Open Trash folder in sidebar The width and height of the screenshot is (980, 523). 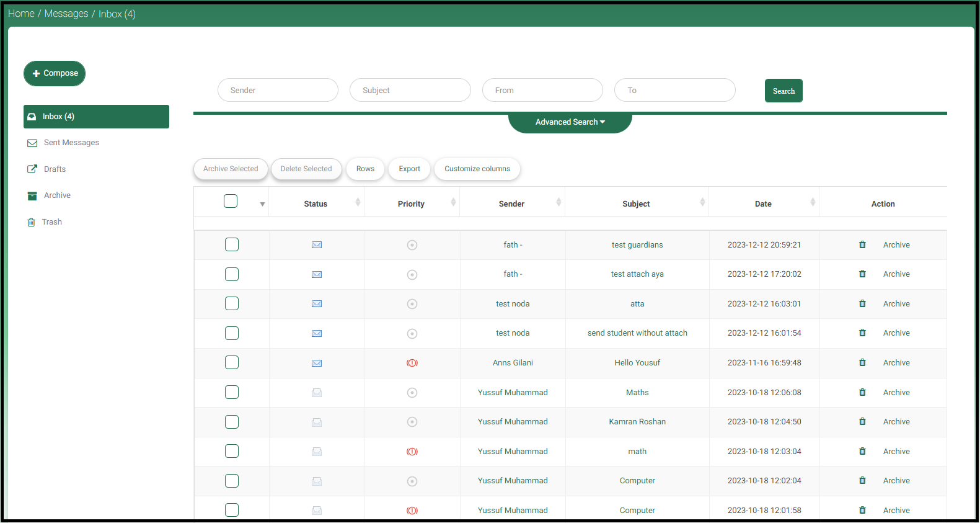tap(51, 222)
